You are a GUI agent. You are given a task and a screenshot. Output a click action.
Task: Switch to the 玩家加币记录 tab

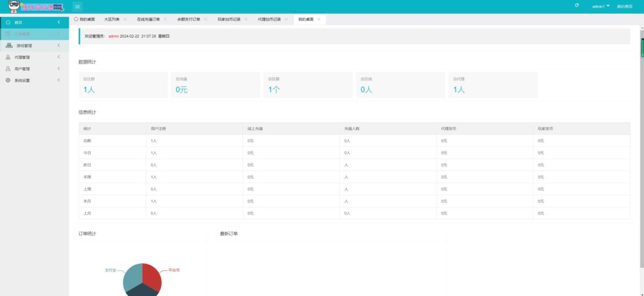coord(229,19)
